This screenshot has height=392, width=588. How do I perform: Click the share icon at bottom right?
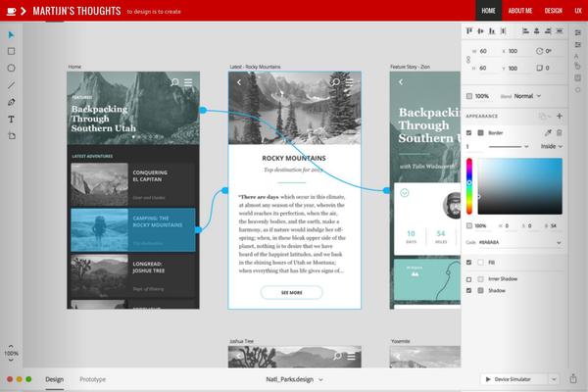(573, 378)
